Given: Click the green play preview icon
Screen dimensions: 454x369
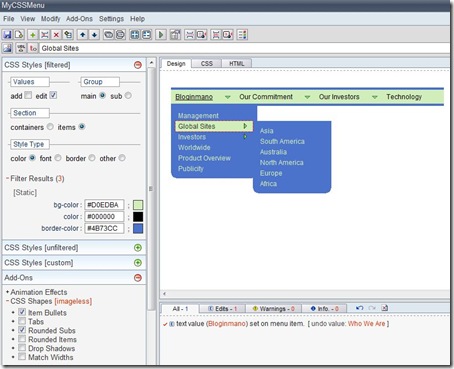Looking at the screenshot, I should point(161,35).
